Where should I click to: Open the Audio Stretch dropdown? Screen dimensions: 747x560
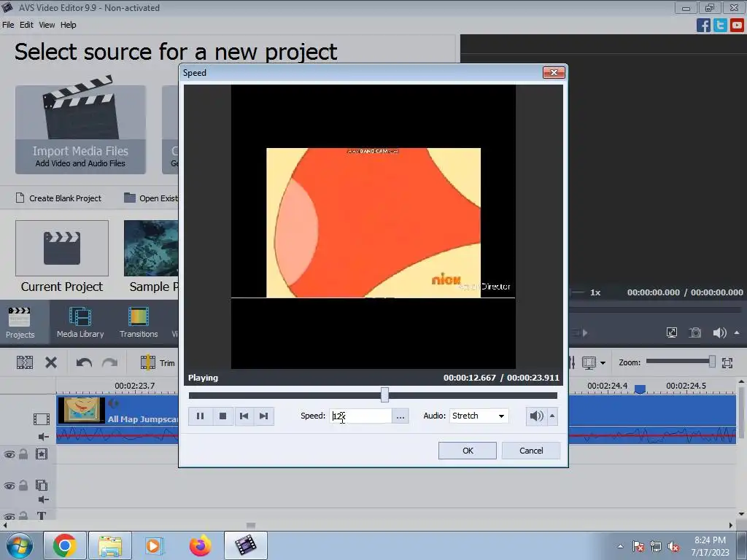[x=479, y=416]
